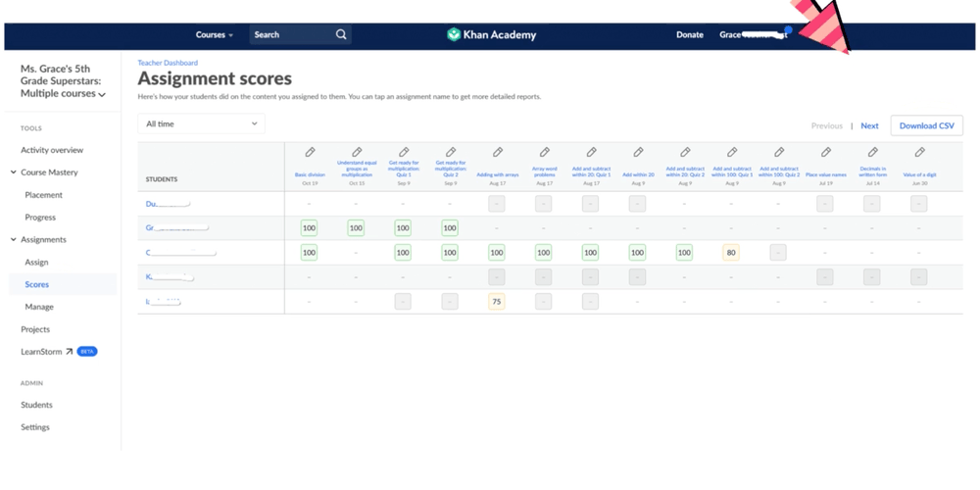Viewport: 980px width, 490px height.
Task: Expand the class selector Multiple courses chevron
Action: tap(102, 95)
